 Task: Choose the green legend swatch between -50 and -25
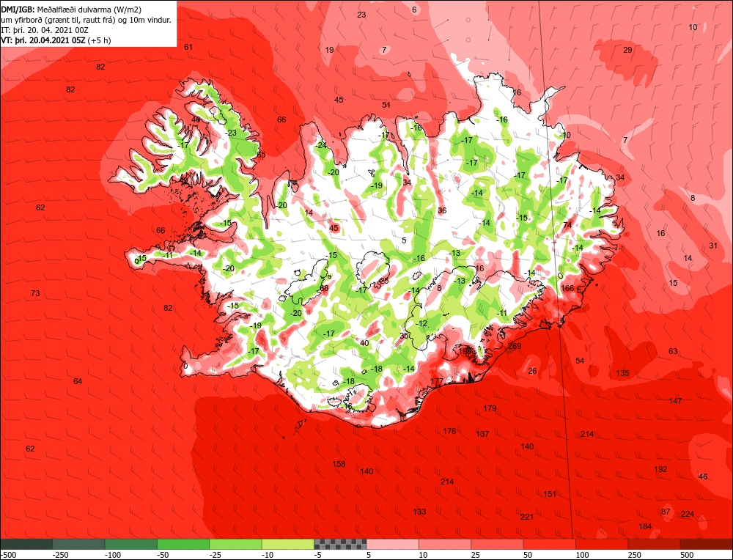pos(184,544)
